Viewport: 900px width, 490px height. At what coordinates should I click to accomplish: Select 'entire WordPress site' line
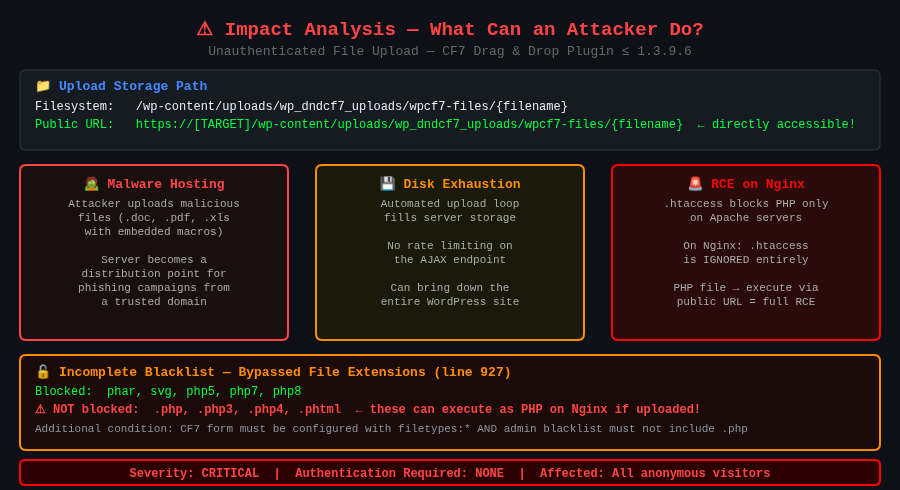click(450, 302)
